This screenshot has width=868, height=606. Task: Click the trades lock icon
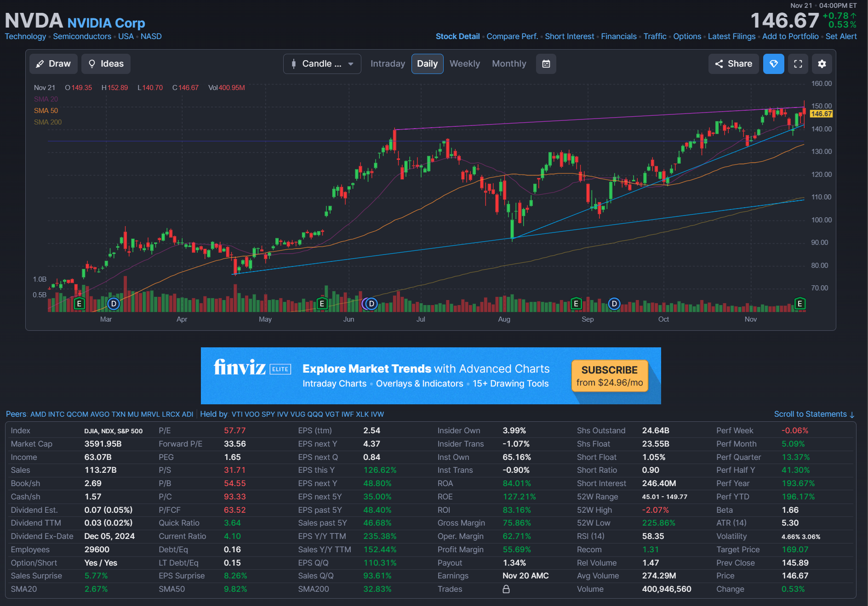click(506, 589)
